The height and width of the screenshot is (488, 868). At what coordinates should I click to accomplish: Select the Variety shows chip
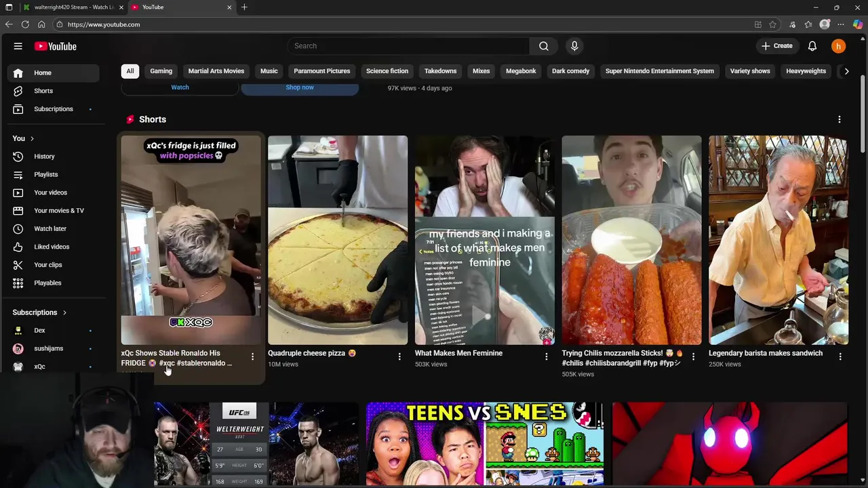pos(750,71)
